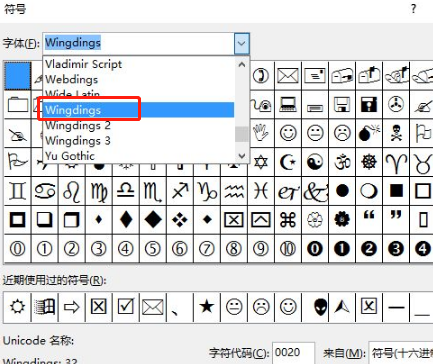Screen dimensions: 433x364
Task: Select the Virgo zodiac symbol
Action: (99, 191)
